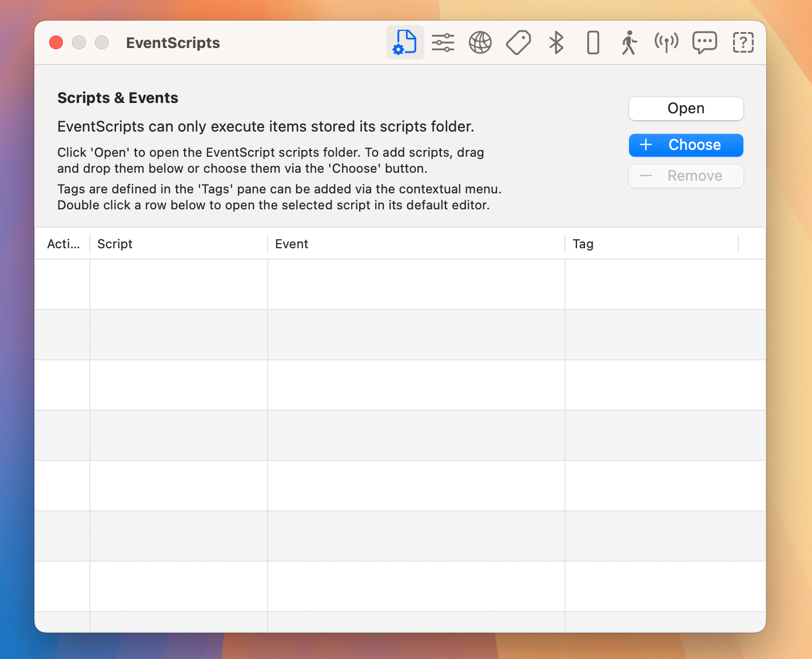Click the Choose button to add scripts

(686, 145)
